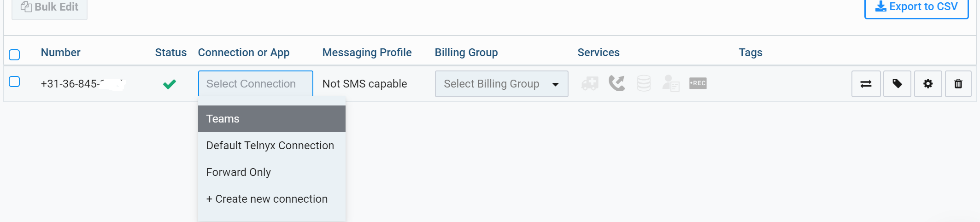This screenshot has height=222, width=980.
Task: Pick the Forward Only connection
Action: [x=239, y=172]
